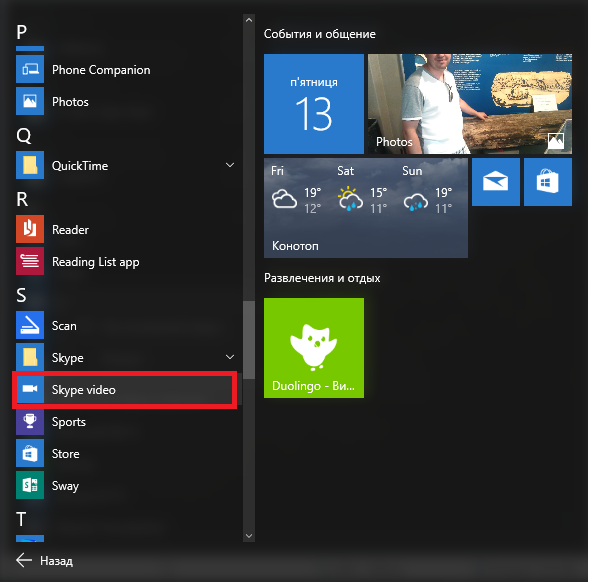The height and width of the screenshot is (582, 589).
Task: Select the Sway label
Action: [x=65, y=486]
